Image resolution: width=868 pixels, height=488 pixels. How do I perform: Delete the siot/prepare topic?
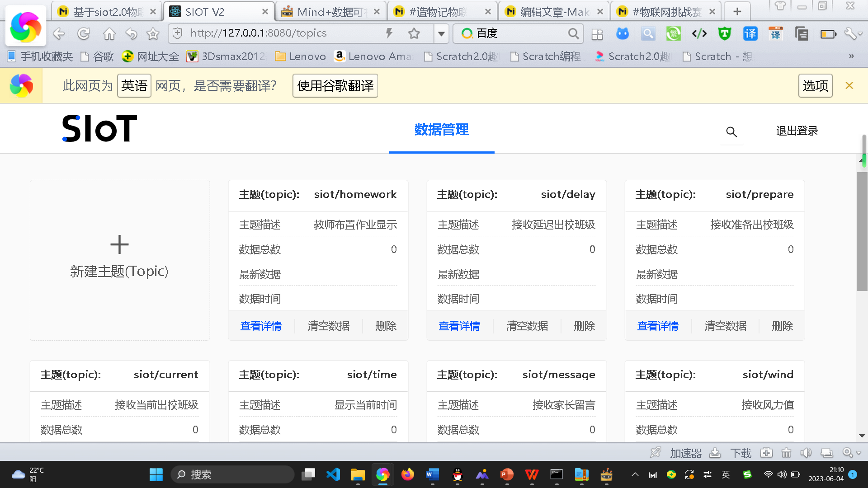[783, 326]
